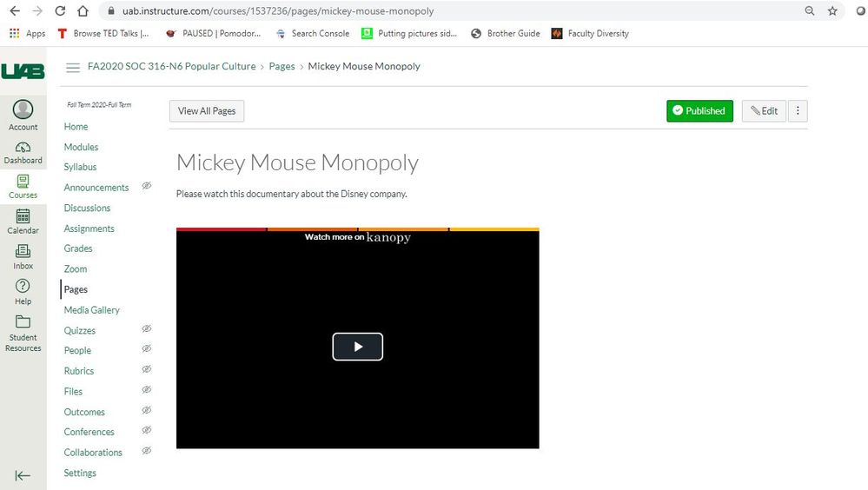The image size is (868, 490).
Task: Open the Calendar in global navigation
Action: tap(23, 217)
